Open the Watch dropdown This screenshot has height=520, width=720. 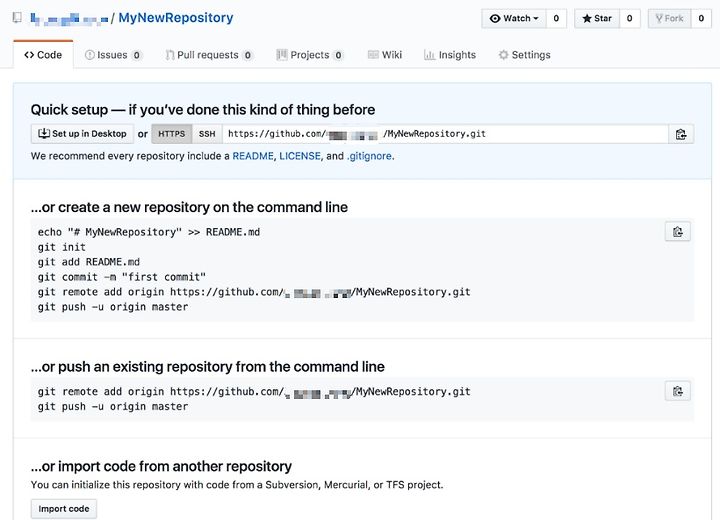pyautogui.click(x=514, y=18)
